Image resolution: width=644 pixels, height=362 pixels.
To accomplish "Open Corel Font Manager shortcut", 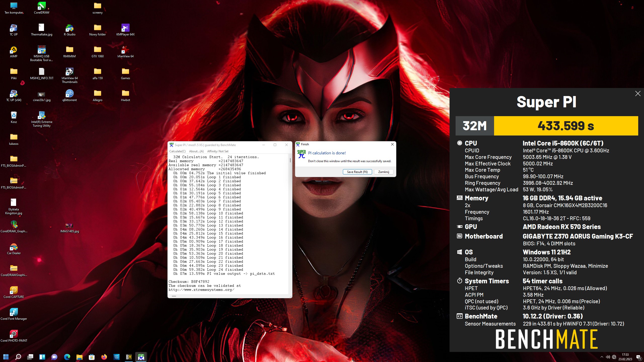I will [x=14, y=314].
